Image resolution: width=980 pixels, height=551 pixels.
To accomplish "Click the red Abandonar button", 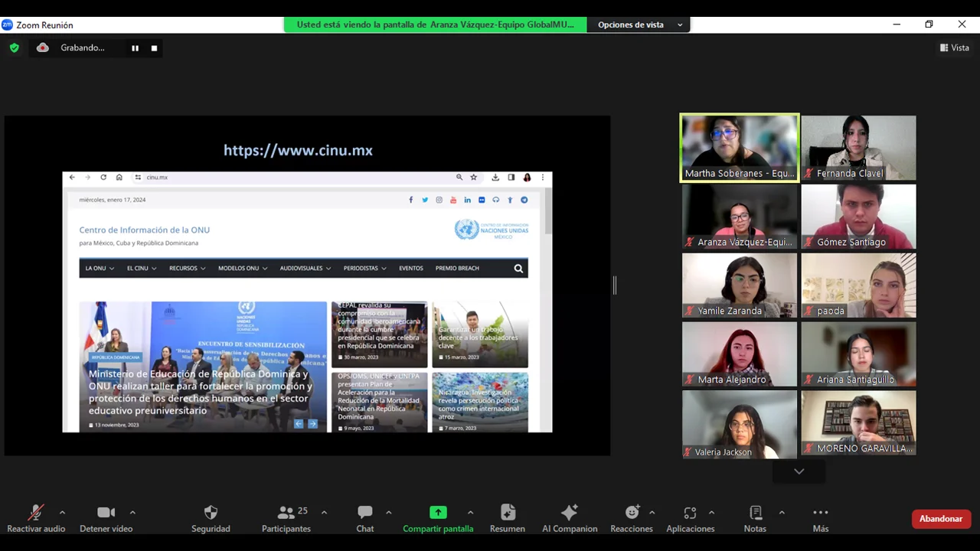I will point(940,519).
